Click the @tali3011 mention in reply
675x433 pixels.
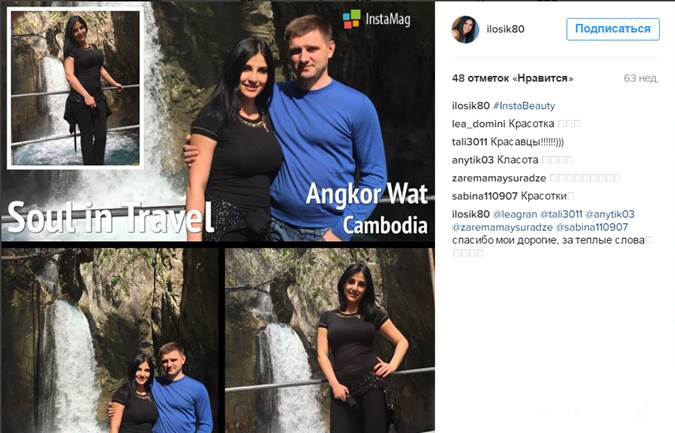pyautogui.click(x=561, y=214)
